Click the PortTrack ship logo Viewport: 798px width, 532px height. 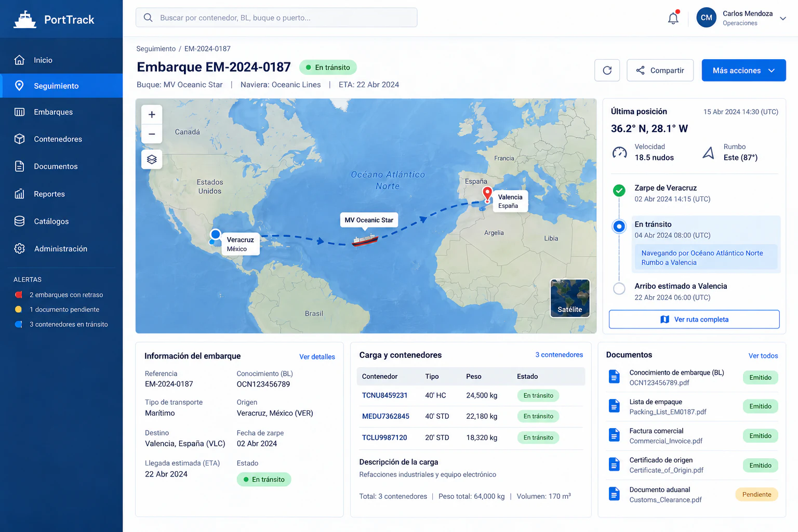[x=25, y=20]
